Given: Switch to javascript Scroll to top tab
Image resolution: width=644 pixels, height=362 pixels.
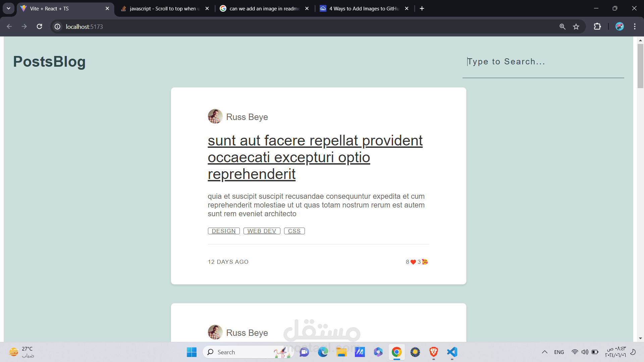Looking at the screenshot, I should [164, 9].
